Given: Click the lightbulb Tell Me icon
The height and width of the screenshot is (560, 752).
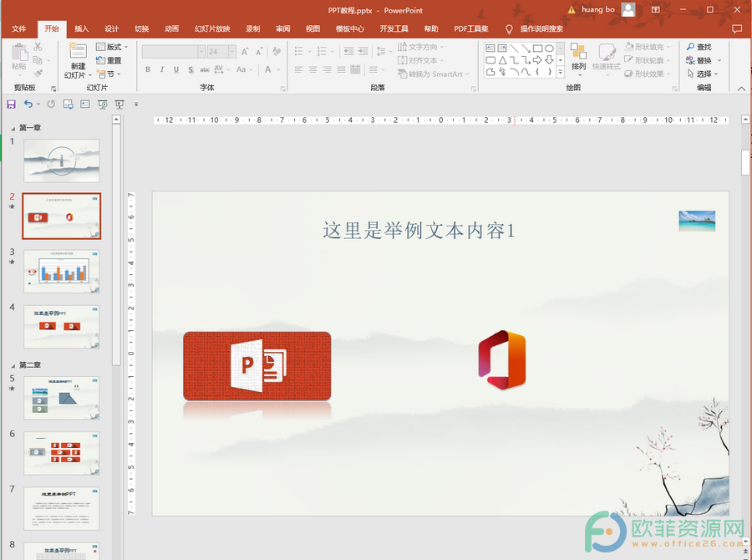Looking at the screenshot, I should (509, 29).
